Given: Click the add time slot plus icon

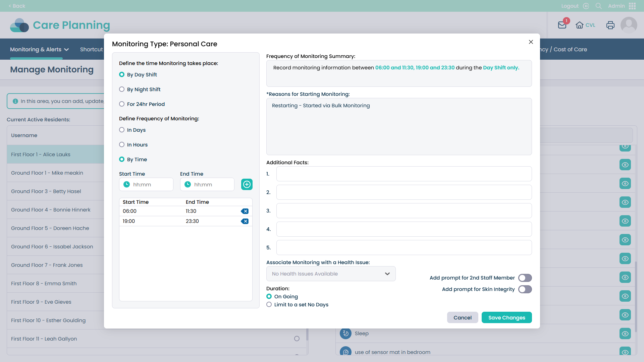Looking at the screenshot, I should pyautogui.click(x=247, y=184).
